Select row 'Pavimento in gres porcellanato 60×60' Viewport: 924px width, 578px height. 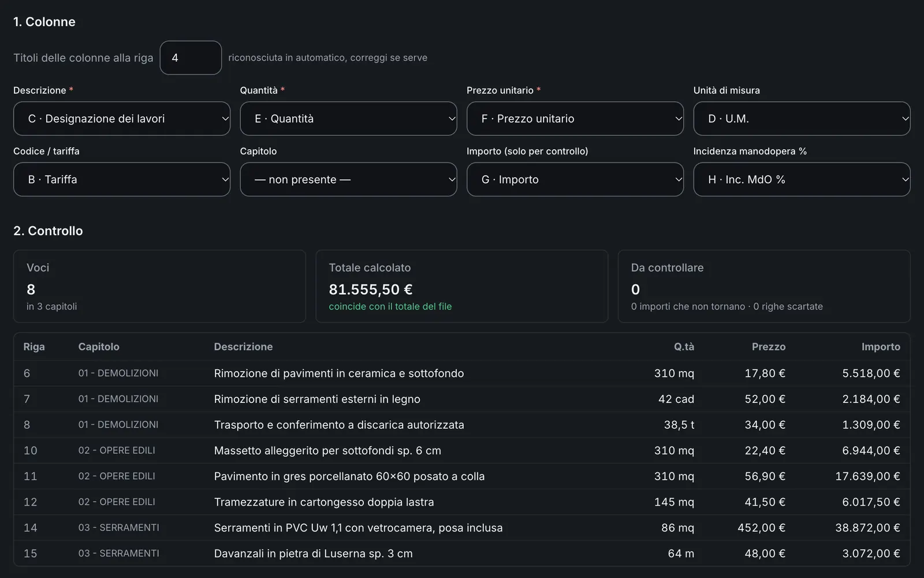pyautogui.click(x=462, y=476)
